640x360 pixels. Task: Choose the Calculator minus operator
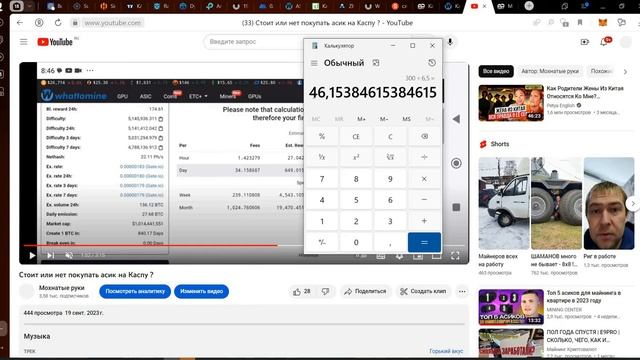point(424,200)
